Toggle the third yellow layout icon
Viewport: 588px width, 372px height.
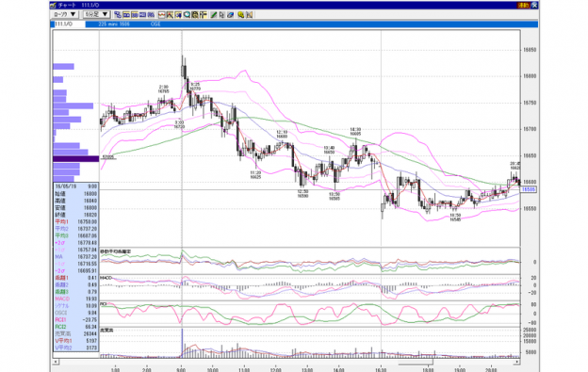point(135,15)
